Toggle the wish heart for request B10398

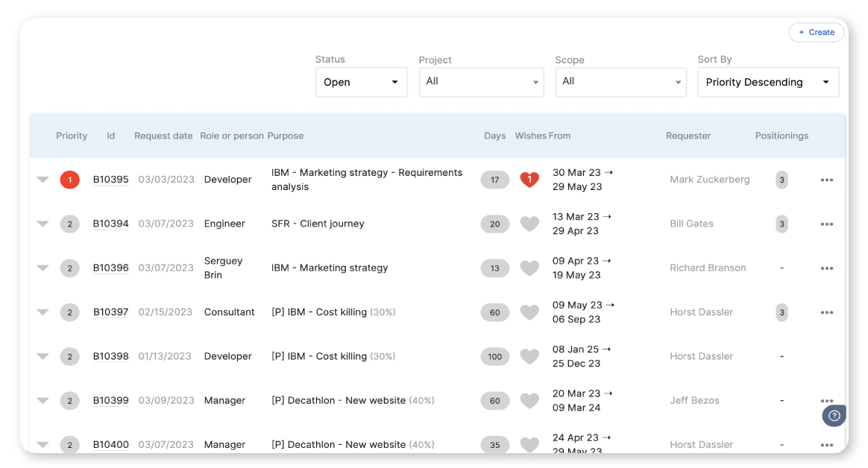529,357
